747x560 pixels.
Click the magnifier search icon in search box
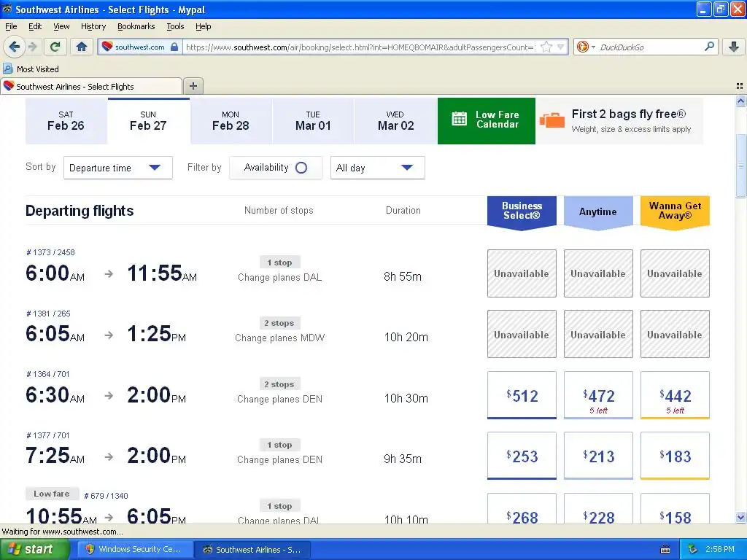709,46
